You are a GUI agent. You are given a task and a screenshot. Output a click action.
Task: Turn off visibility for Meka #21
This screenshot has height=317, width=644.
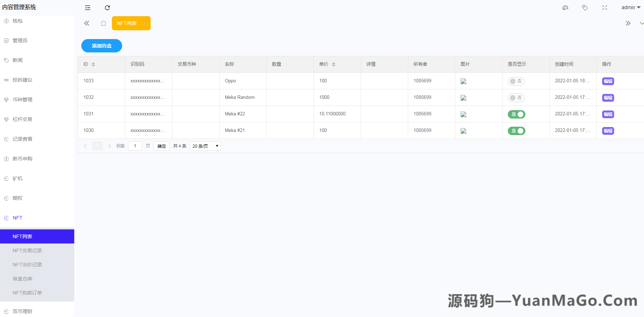point(516,131)
